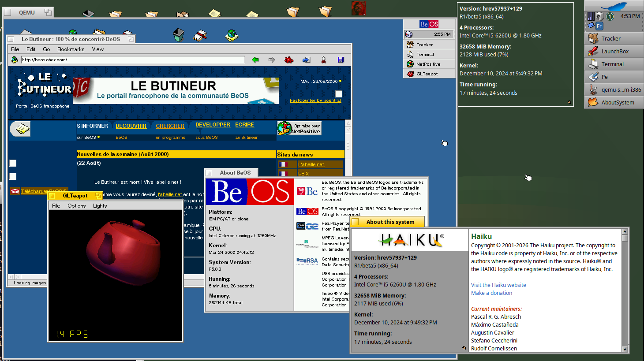Screen dimensions: 644x361
Task: Click the page icon beside the URL field
Action: click(x=15, y=60)
